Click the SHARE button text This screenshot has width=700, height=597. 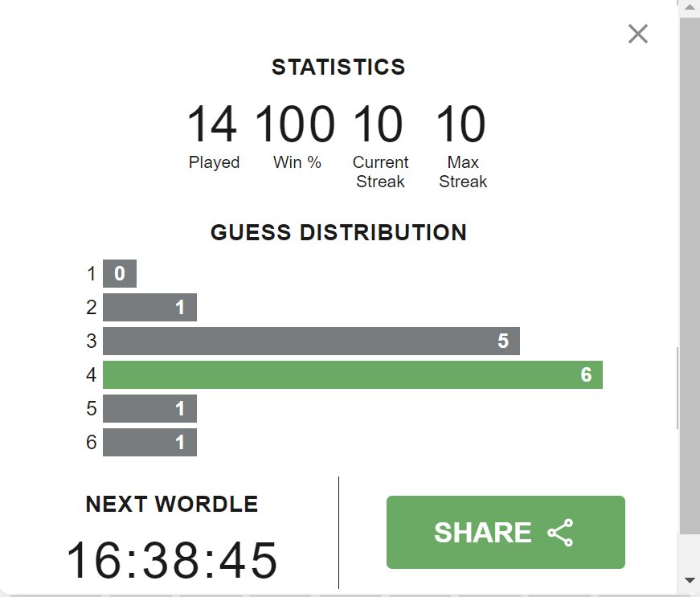tap(482, 532)
